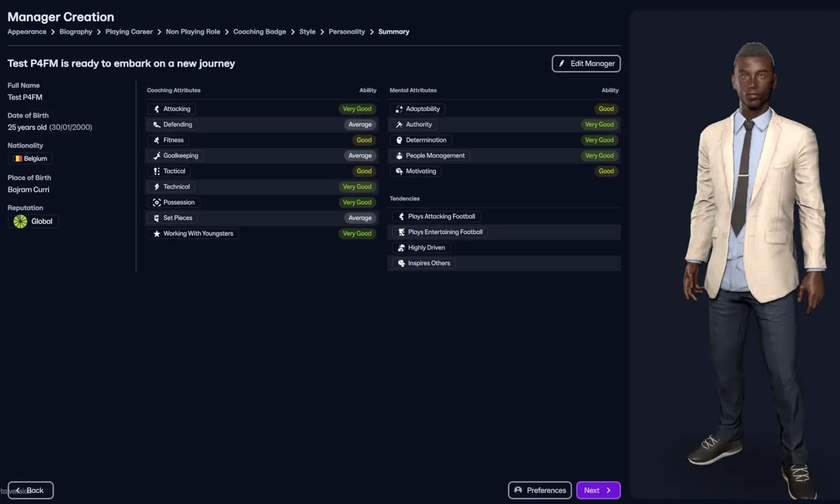Click the Motivating attribute icon
The height and width of the screenshot is (504, 840).
[x=399, y=171]
